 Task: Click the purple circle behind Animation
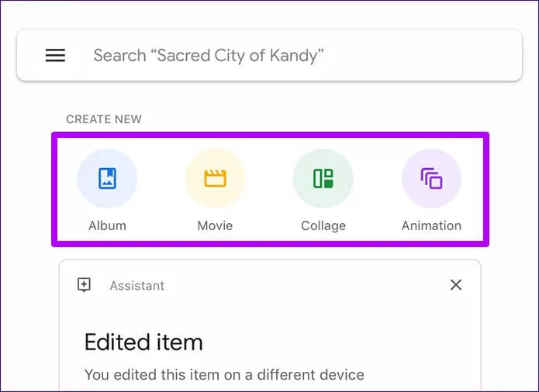(431, 178)
